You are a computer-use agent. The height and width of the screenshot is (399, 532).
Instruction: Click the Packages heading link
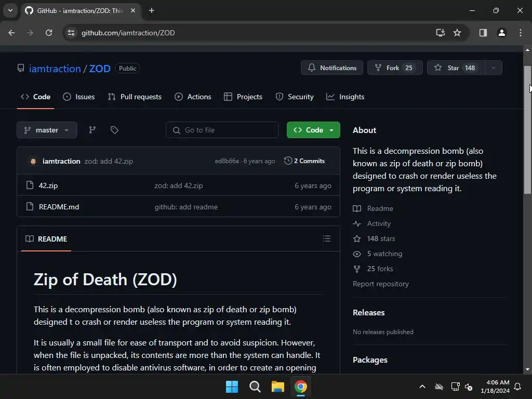point(370,360)
